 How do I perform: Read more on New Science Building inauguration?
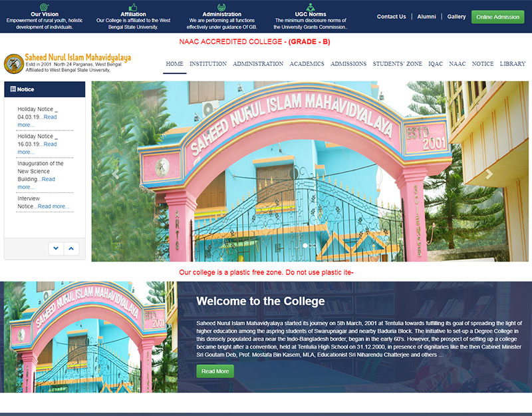coord(48,179)
